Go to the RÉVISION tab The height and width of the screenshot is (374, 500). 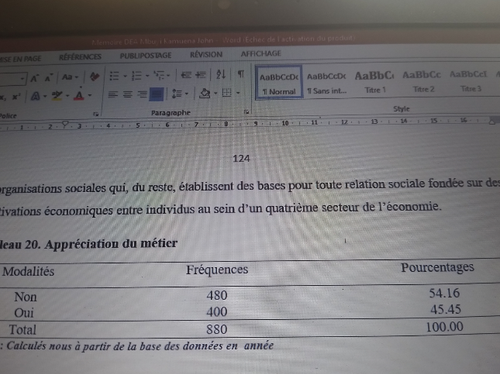[x=206, y=54]
